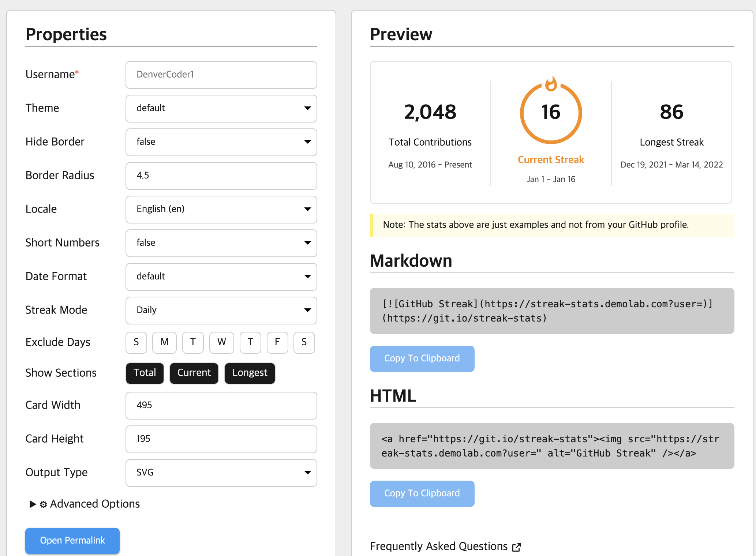Toggle the Total section button
The height and width of the screenshot is (556, 756).
tap(145, 373)
